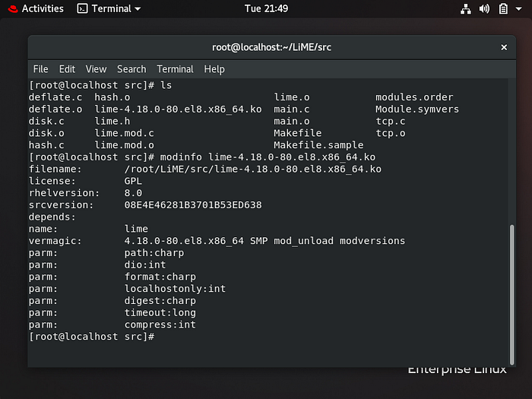This screenshot has height=399, width=532.
Task: Click the last command prompt line
Action: click(x=92, y=337)
